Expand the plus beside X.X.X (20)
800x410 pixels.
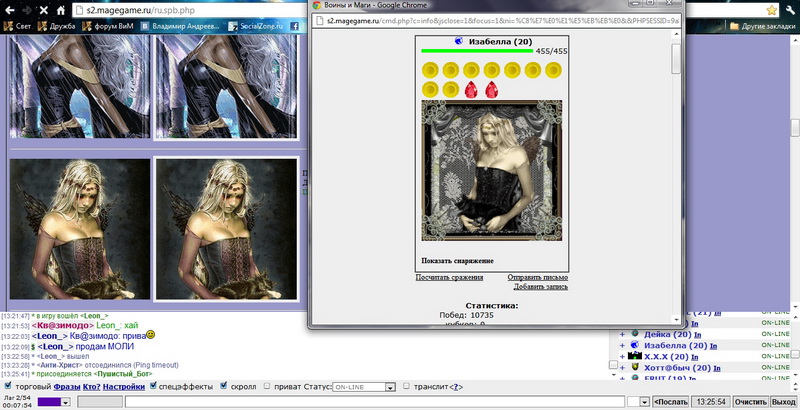pos(622,357)
